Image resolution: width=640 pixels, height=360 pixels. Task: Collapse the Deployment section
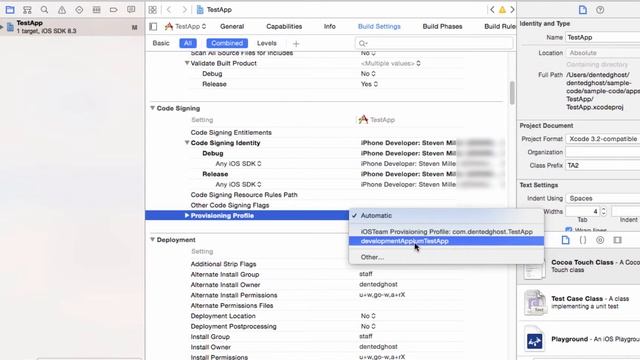[x=153, y=240]
